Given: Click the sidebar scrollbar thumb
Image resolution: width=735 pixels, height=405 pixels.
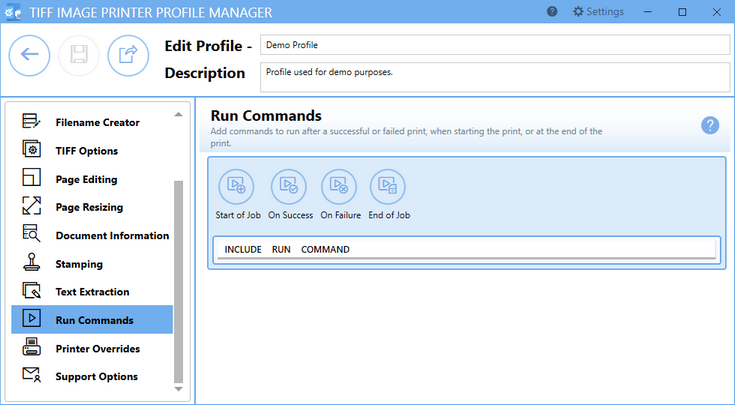Looking at the screenshot, I should pyautogui.click(x=178, y=282).
